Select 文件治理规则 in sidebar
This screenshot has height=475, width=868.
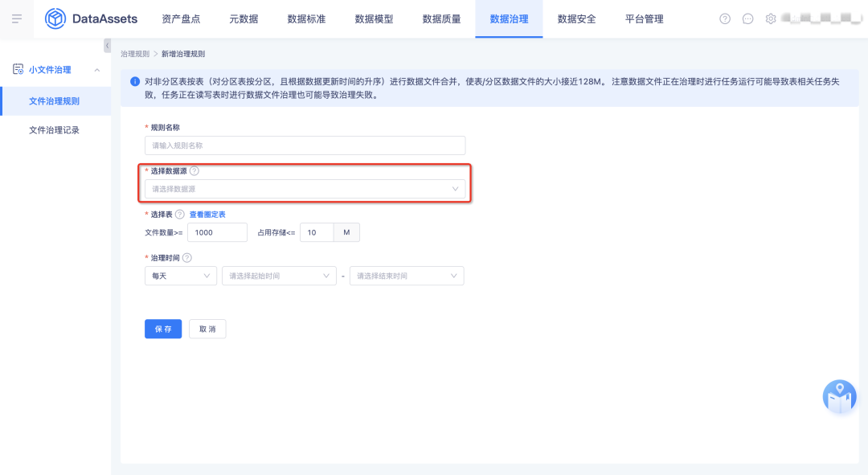[56, 100]
